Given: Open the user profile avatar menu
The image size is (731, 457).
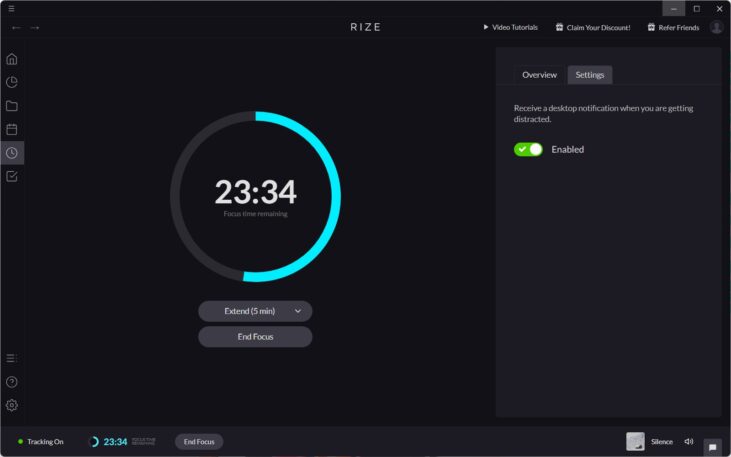Looking at the screenshot, I should (x=716, y=27).
